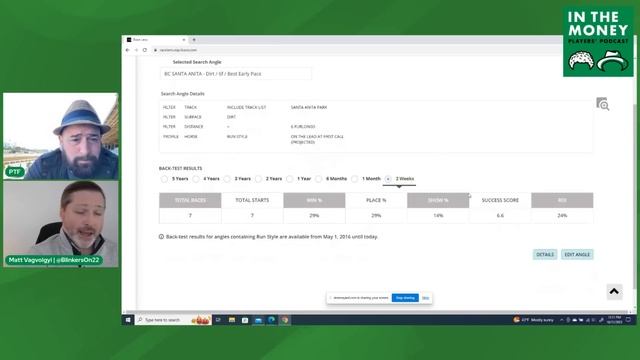Image resolution: width=640 pixels, height=360 pixels.
Task: Click the SHOW % column header
Action: [438, 200]
